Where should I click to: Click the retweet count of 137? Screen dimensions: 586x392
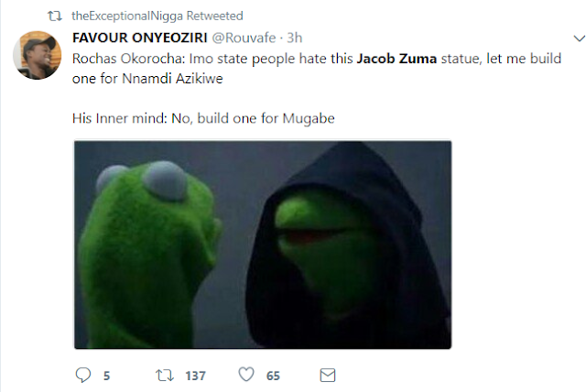(x=195, y=376)
